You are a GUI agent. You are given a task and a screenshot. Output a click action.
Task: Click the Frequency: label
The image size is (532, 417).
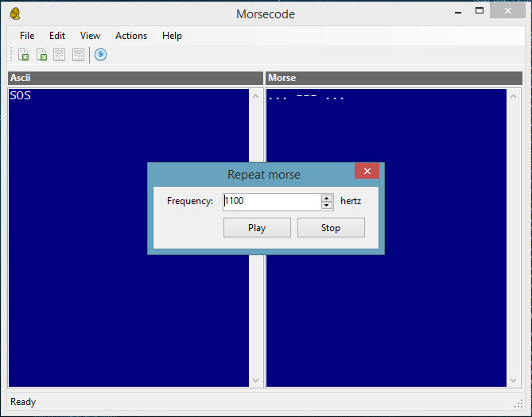(190, 201)
